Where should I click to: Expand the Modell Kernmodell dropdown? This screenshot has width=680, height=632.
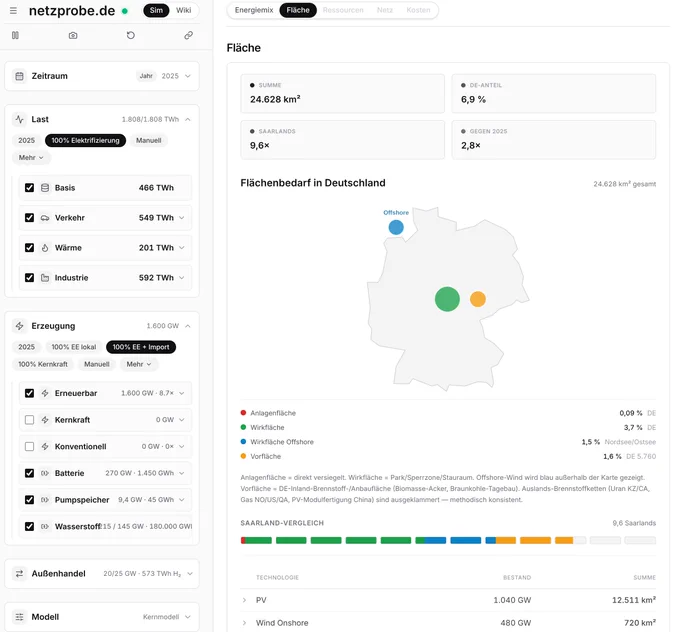[188, 617]
